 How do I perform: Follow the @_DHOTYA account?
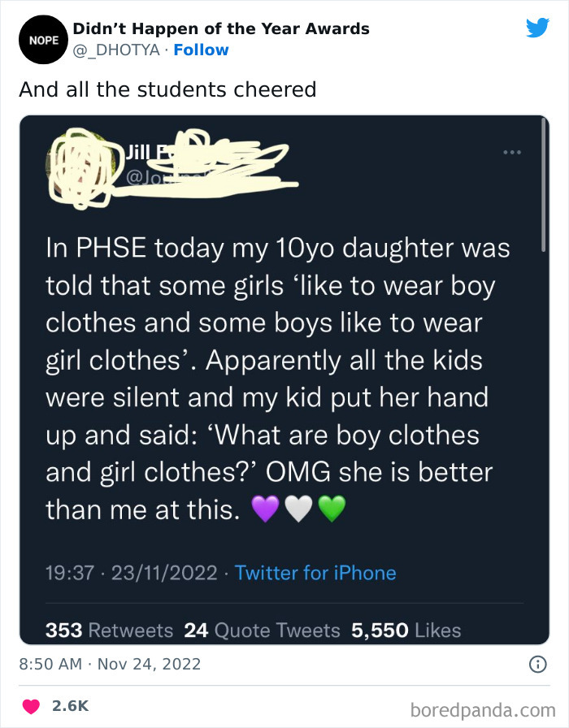coord(201,50)
